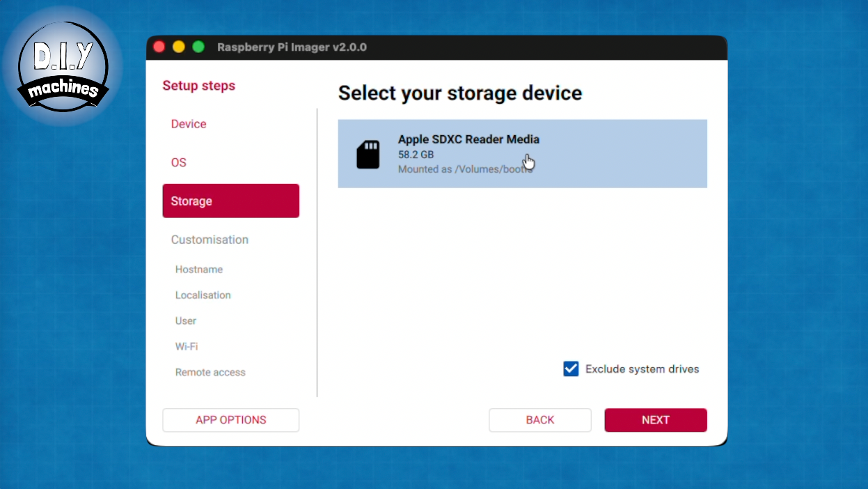
Task: Select the User sub-step
Action: click(186, 321)
